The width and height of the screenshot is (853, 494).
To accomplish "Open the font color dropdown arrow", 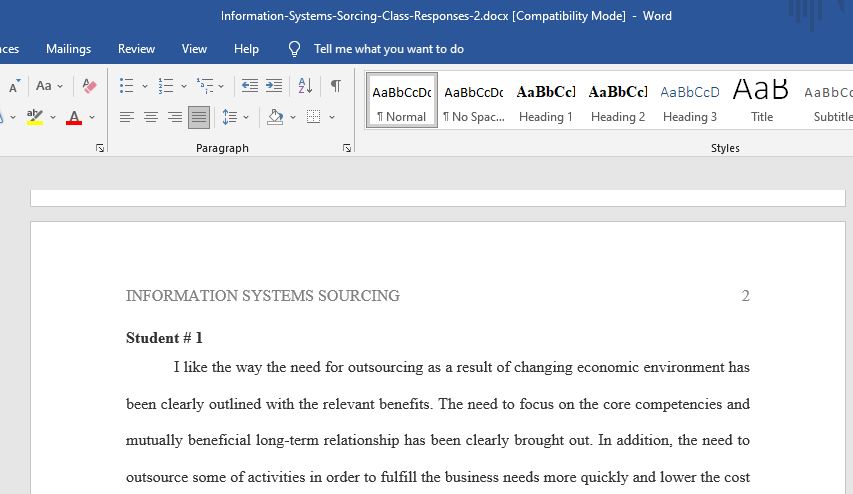I will (92, 117).
